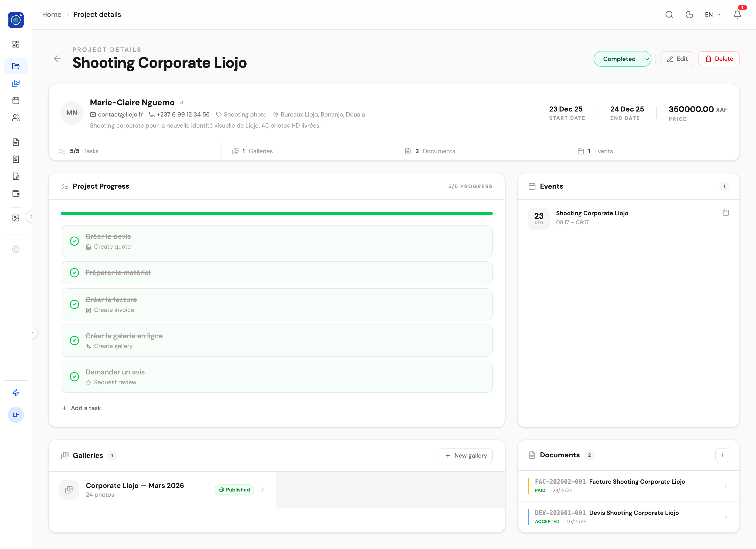Click the green project progress bar
Screen dimensions: 756x549
(x=277, y=213)
